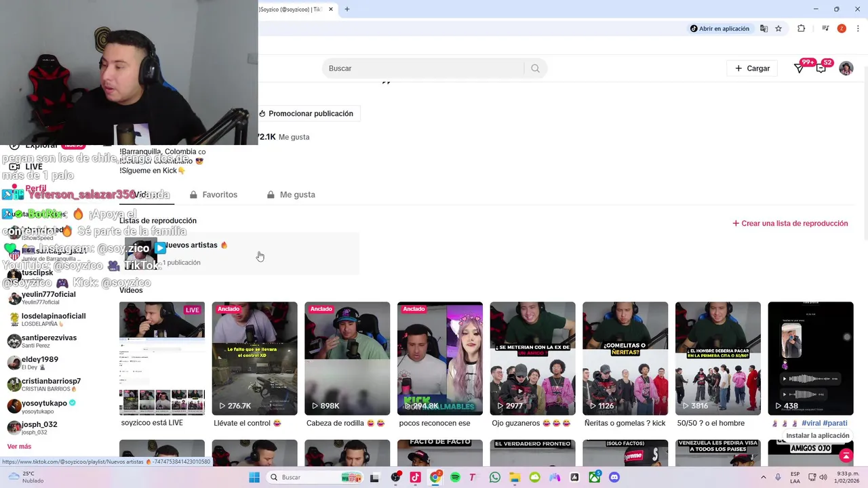The height and width of the screenshot is (488, 868).
Task: Open Chrome media controls icon
Action: pyautogui.click(x=825, y=28)
